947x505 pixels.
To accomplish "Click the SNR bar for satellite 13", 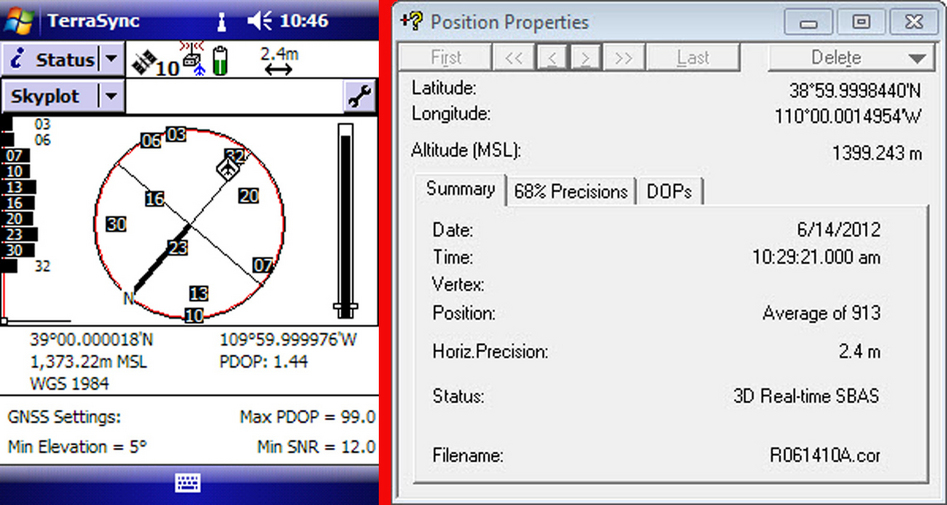I will click(x=18, y=187).
